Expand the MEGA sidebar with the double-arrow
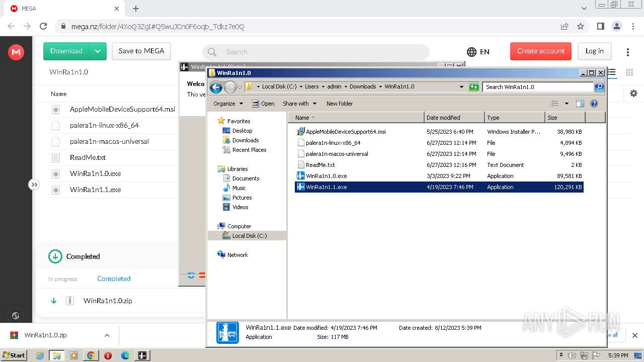 point(34,185)
